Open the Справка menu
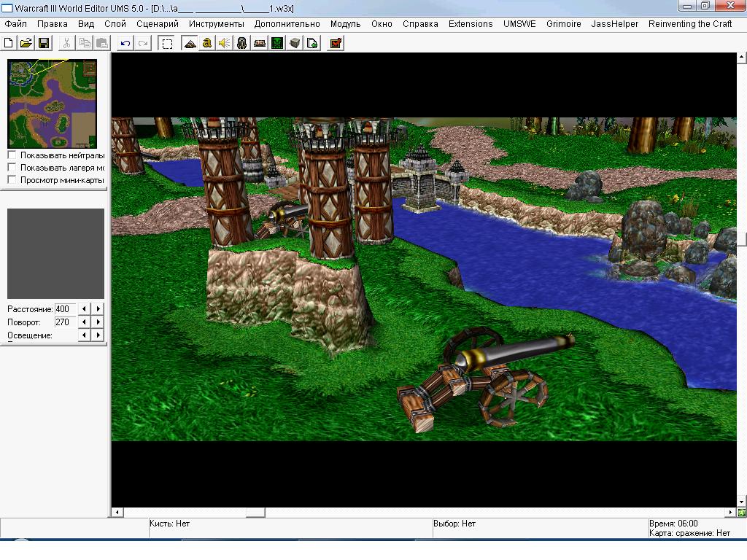The height and width of the screenshot is (560, 747). click(420, 24)
